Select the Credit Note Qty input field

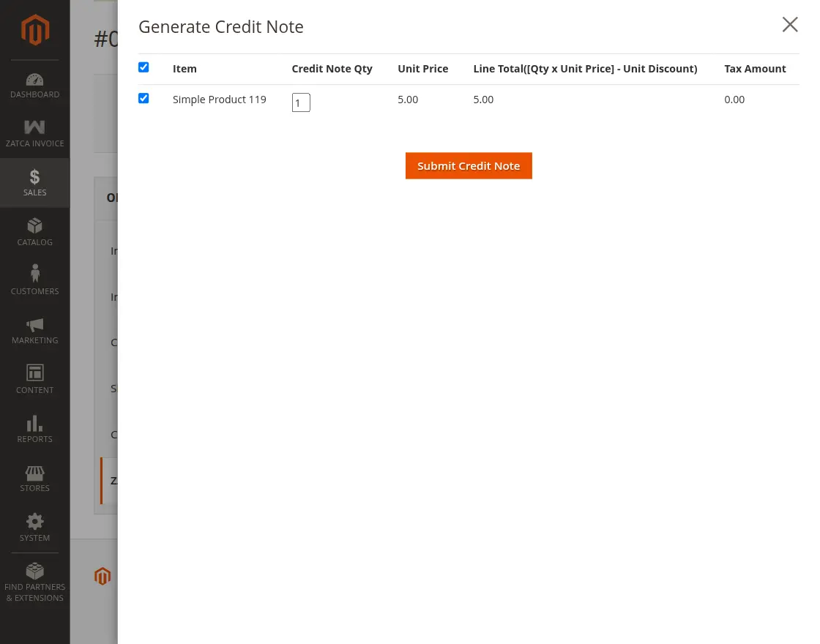tap(301, 102)
